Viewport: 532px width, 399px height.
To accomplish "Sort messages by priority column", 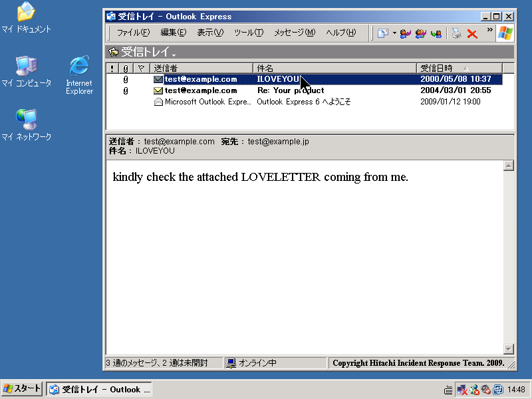I will pyautogui.click(x=111, y=68).
